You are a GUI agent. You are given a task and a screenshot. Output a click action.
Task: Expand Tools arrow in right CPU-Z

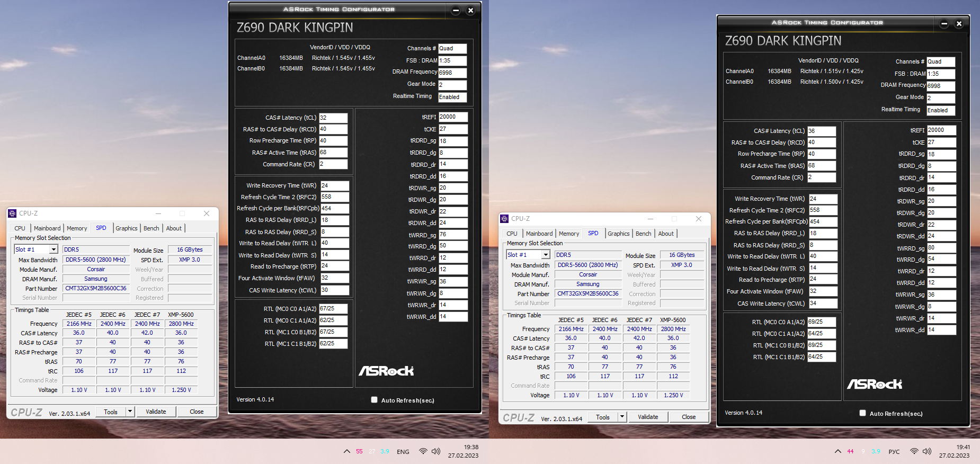[x=622, y=417]
